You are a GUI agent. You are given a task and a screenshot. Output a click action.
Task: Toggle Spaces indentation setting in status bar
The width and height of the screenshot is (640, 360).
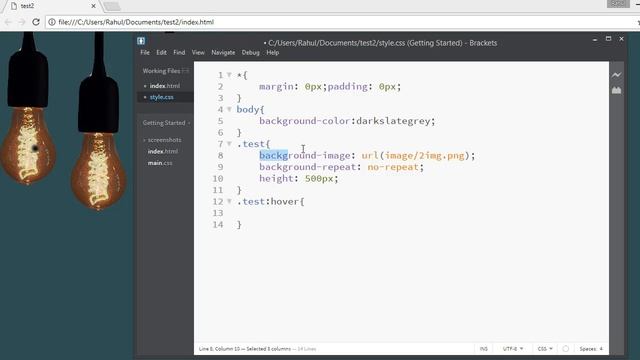pos(588,349)
